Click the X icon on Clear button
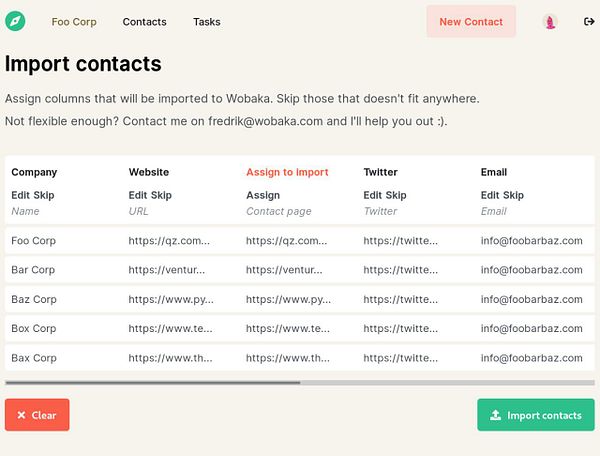Viewport: 600px width, 456px height. click(x=21, y=415)
